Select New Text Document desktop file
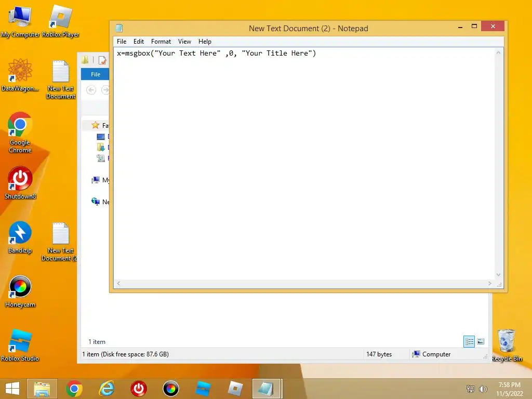 [61, 79]
